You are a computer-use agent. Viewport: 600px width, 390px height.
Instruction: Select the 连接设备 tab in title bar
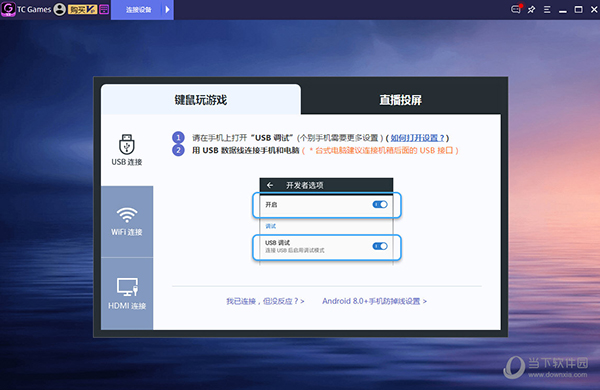point(139,10)
